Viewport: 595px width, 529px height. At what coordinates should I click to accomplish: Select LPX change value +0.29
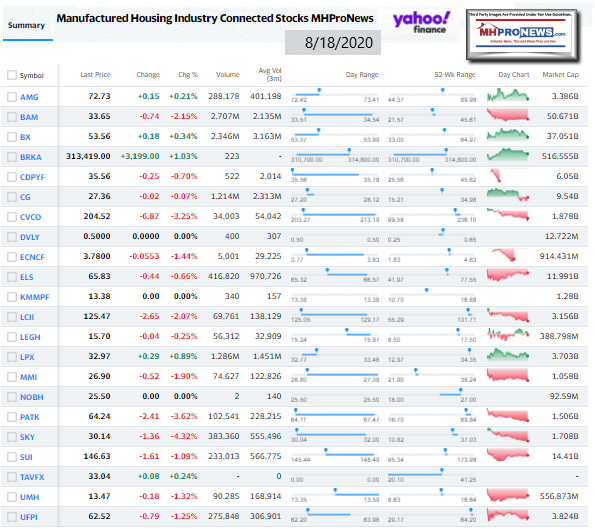148,356
